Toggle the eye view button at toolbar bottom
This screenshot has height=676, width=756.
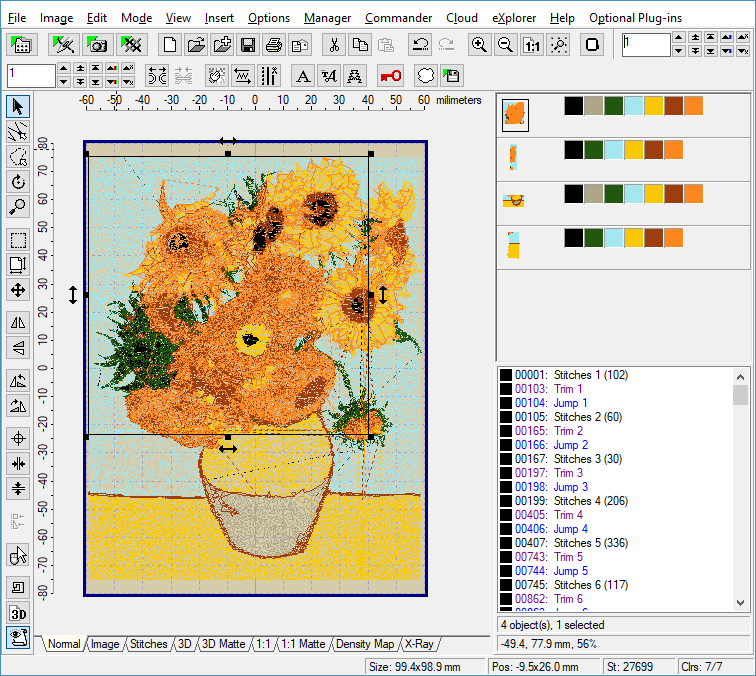coord(17,636)
